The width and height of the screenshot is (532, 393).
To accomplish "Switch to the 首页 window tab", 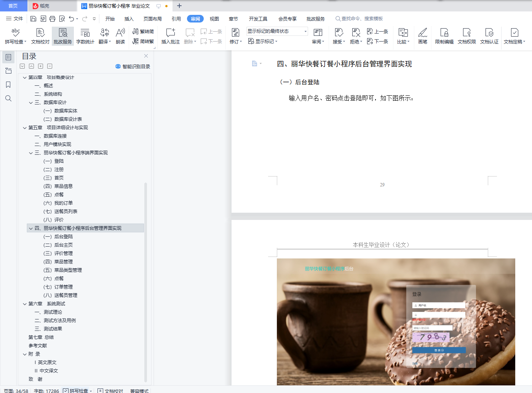I will click(x=13, y=6).
